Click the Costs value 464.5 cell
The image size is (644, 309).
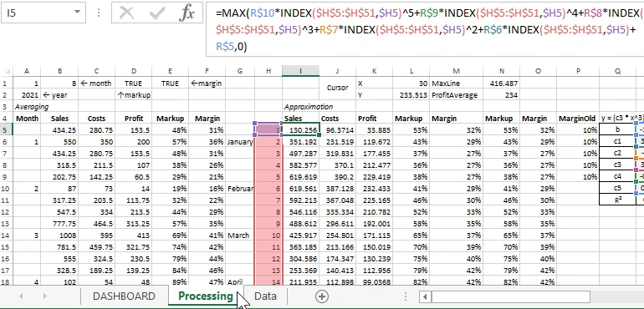[x=96, y=224]
